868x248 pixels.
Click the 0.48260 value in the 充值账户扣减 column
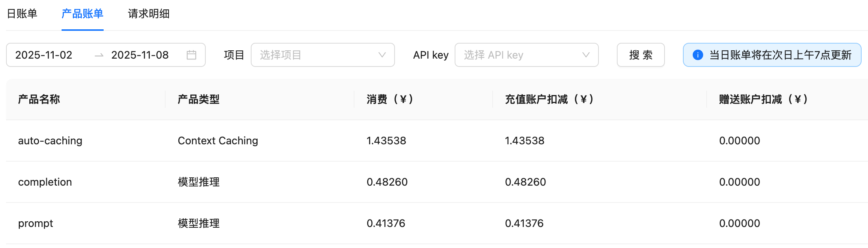click(x=526, y=182)
